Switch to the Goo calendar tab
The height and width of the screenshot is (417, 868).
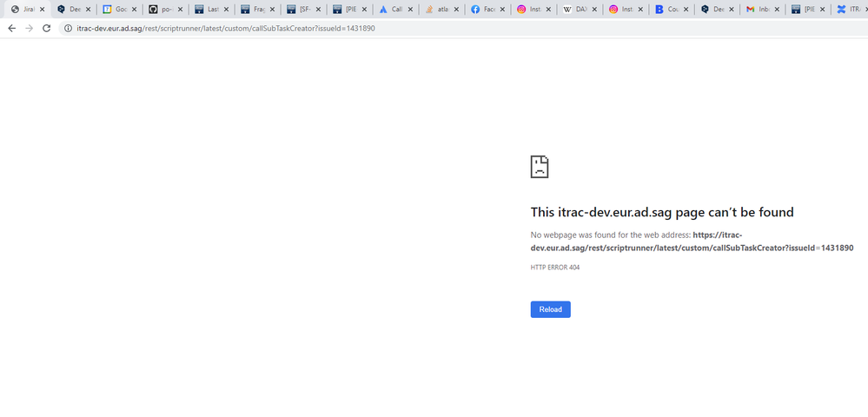coord(118,10)
